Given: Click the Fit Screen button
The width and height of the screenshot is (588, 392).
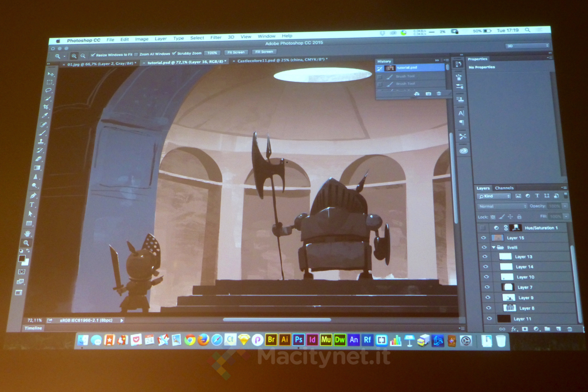Looking at the screenshot, I should point(236,52).
